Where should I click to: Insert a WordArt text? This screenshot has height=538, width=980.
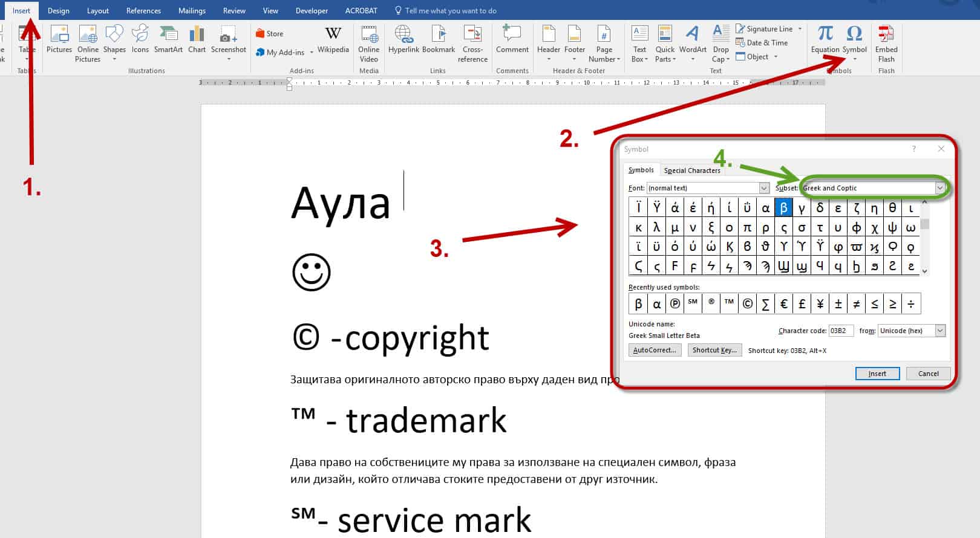tap(693, 40)
